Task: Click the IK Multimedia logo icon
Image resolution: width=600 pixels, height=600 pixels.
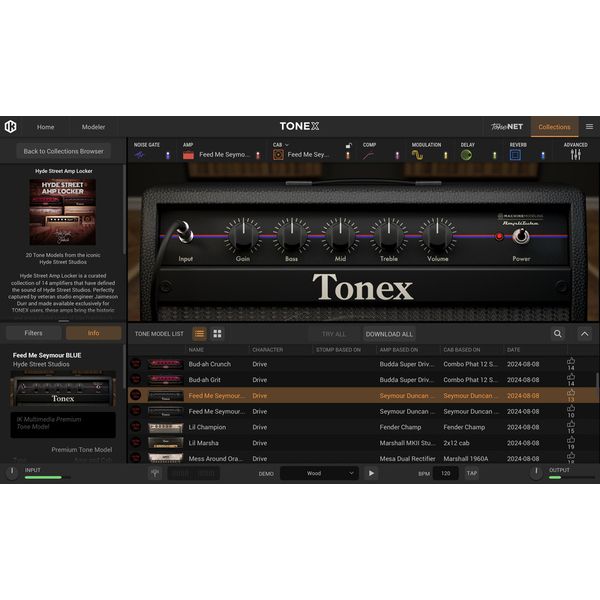Action: (10, 127)
